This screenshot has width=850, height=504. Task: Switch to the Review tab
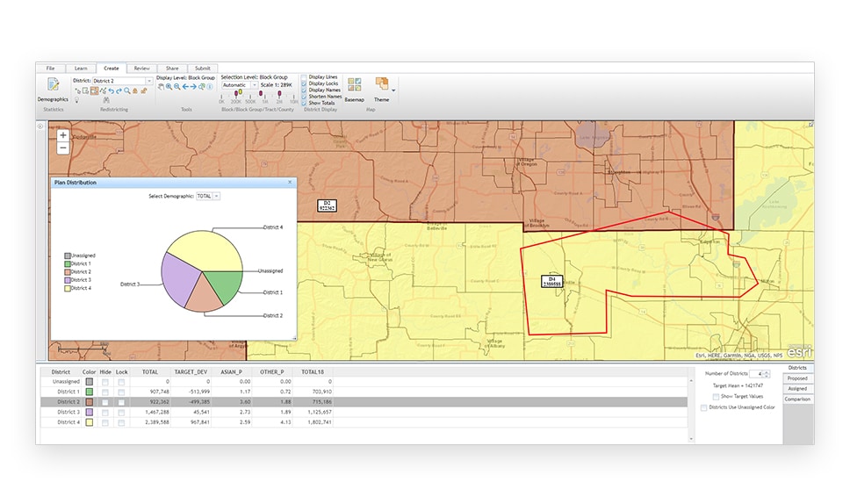[142, 68]
